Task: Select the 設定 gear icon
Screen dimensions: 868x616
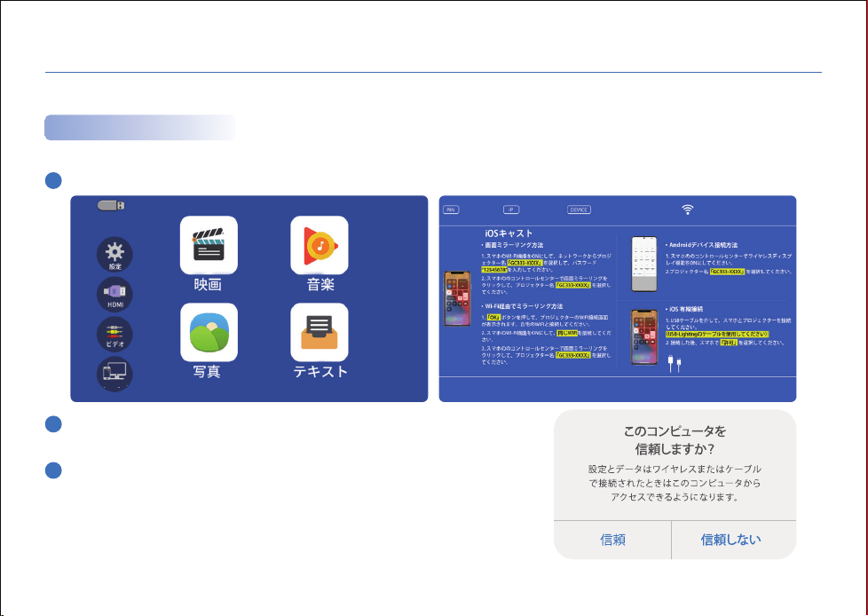Action: pyautogui.click(x=114, y=254)
